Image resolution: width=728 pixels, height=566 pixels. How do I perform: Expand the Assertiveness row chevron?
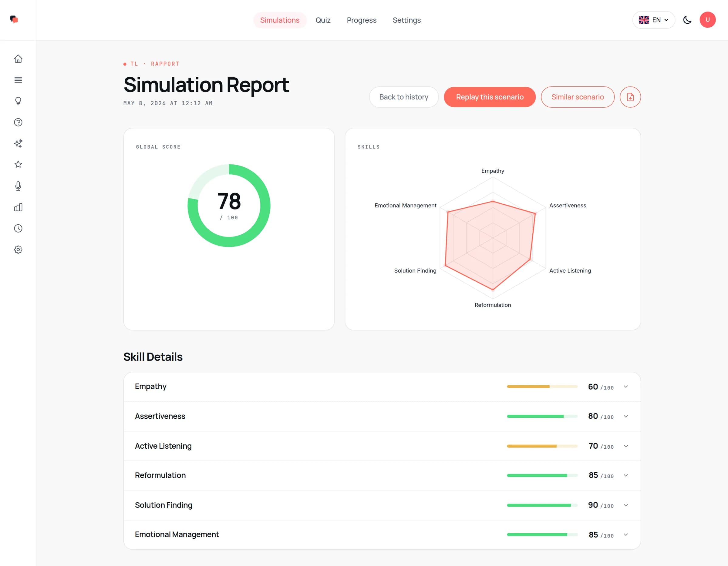point(626,416)
